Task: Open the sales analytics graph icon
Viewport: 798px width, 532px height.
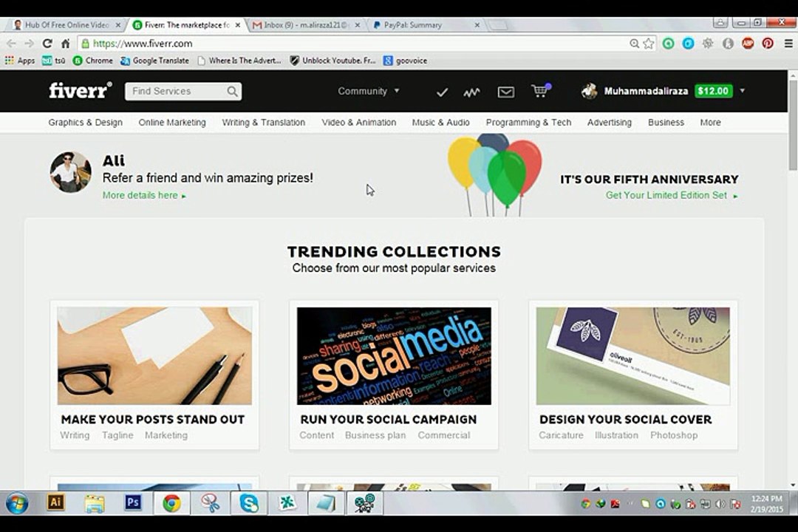Action: point(471,92)
